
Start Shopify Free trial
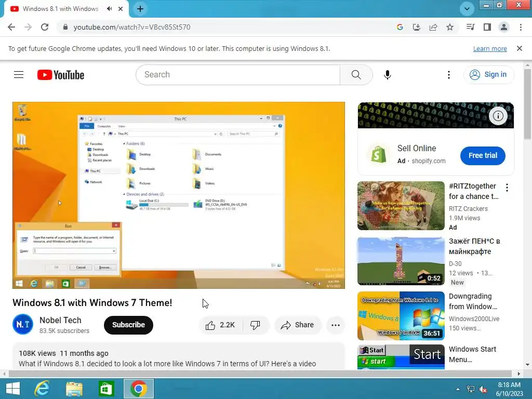pyautogui.click(x=483, y=155)
